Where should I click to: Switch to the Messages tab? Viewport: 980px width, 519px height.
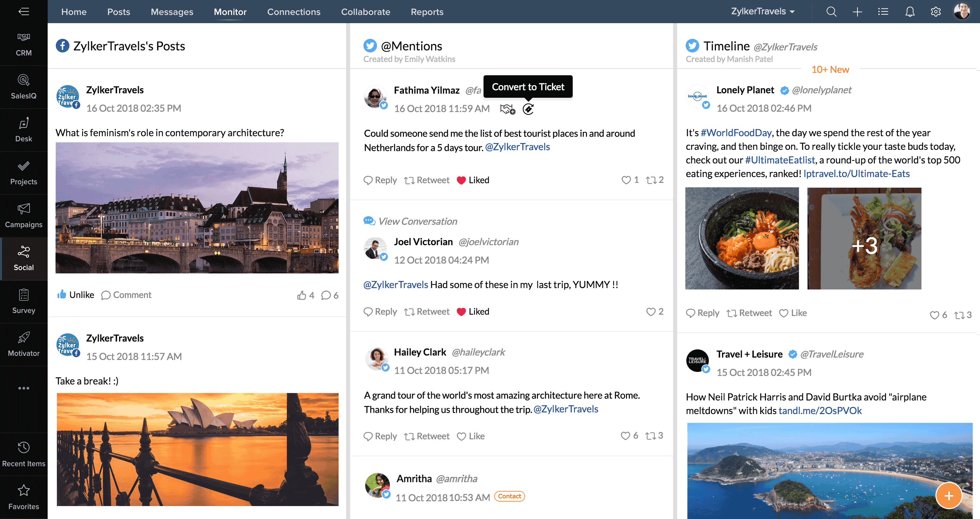[x=172, y=12]
